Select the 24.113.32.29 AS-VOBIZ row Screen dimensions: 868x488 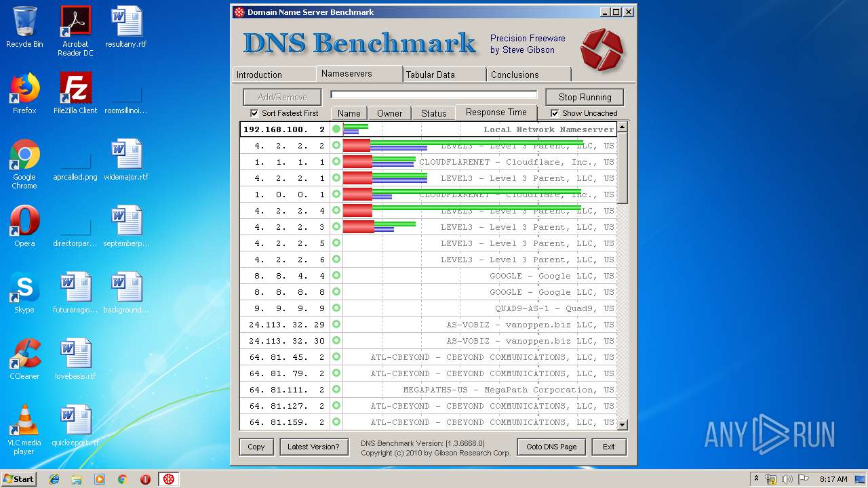pos(429,325)
